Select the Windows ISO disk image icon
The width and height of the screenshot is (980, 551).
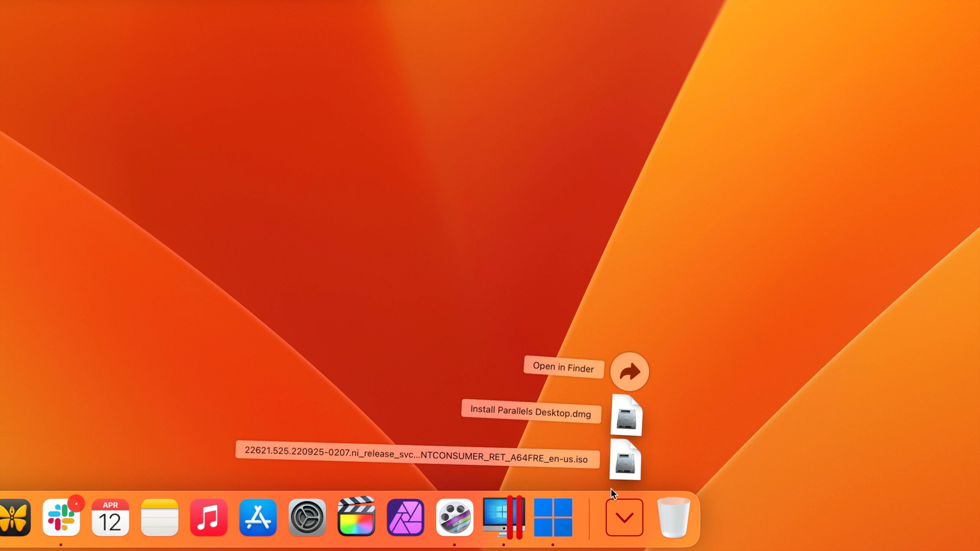pos(626,460)
